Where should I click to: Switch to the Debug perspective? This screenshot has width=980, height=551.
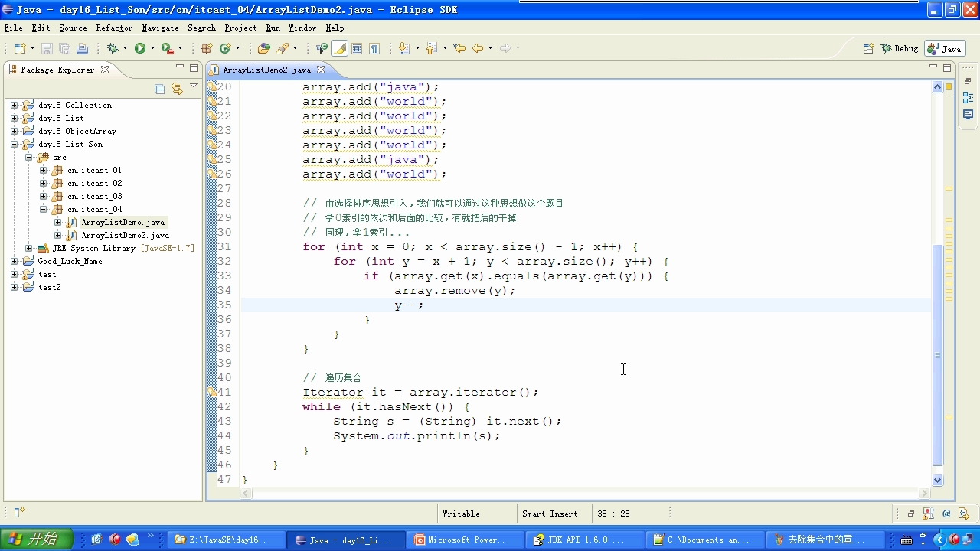(900, 48)
